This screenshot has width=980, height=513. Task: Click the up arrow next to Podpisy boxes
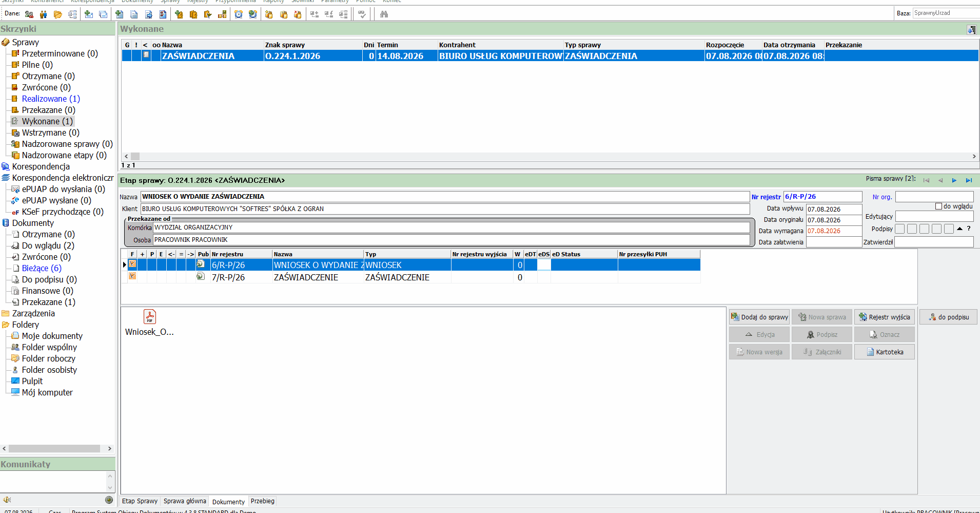click(x=959, y=229)
